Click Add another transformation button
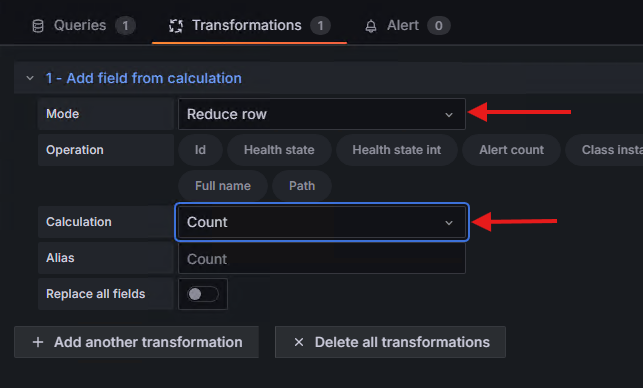 pyautogui.click(x=137, y=342)
